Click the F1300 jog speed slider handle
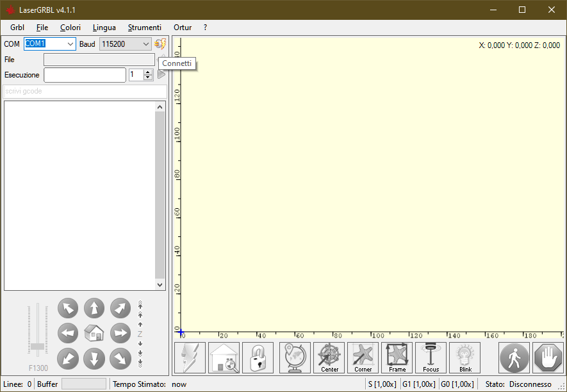This screenshot has height=392, width=567. coord(38,347)
